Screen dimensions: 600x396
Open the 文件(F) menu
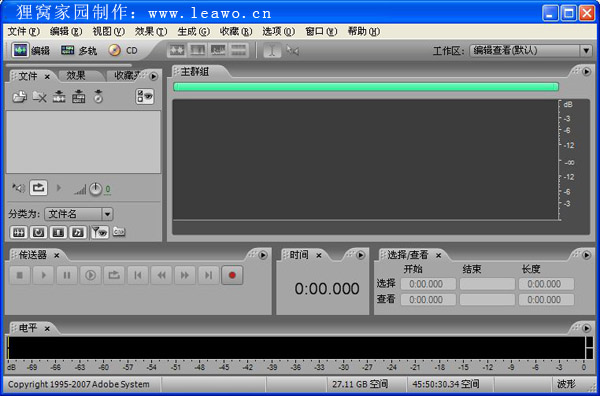coord(24,31)
